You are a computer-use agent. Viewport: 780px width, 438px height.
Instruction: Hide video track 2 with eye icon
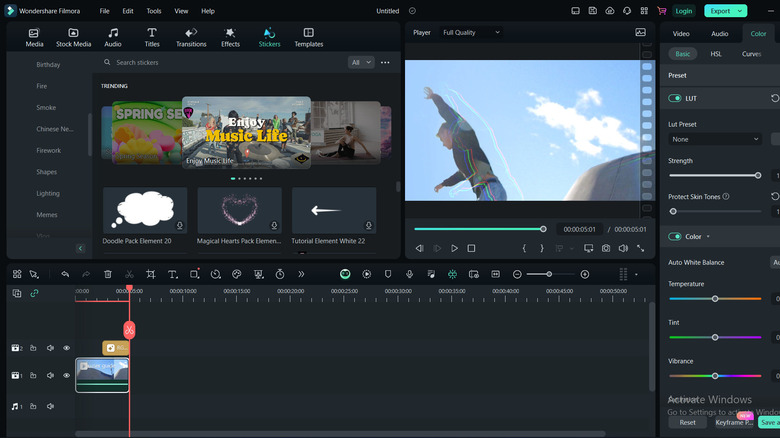[67, 348]
